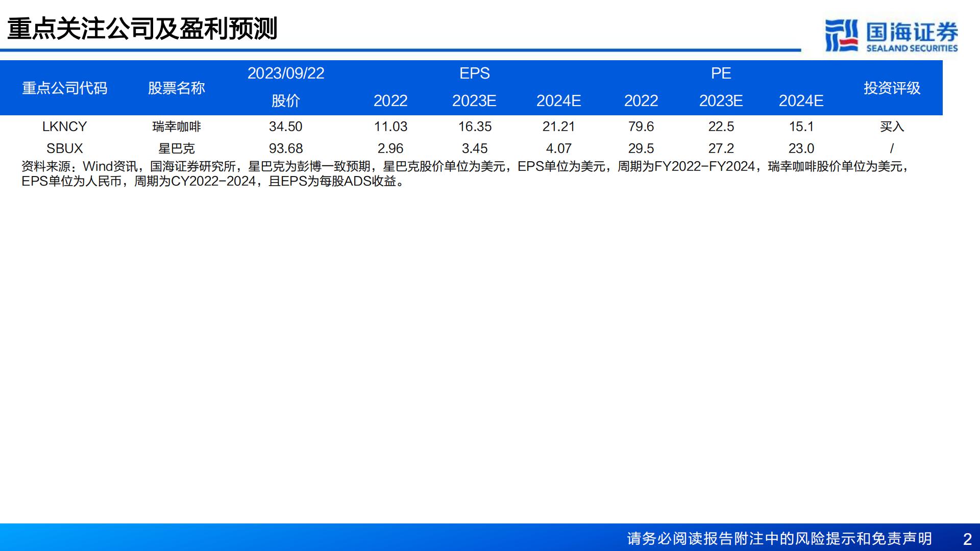Select PE value 29.5
980x551 pixels.
[641, 148]
